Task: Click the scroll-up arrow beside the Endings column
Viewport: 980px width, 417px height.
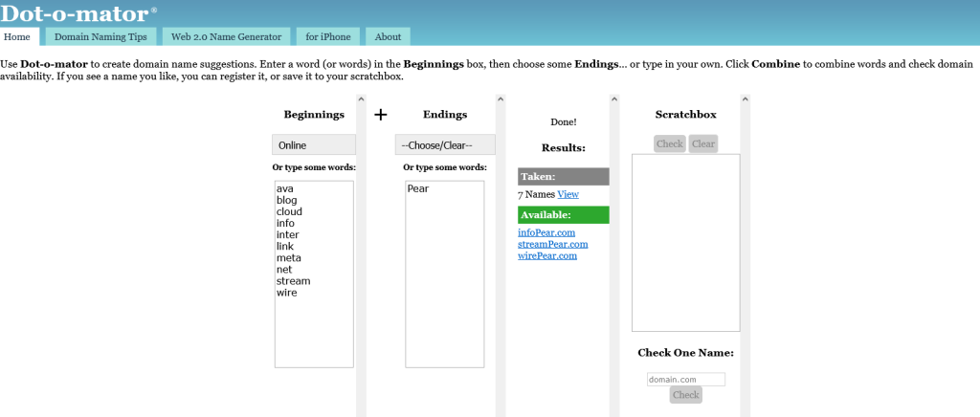Action: [x=501, y=99]
